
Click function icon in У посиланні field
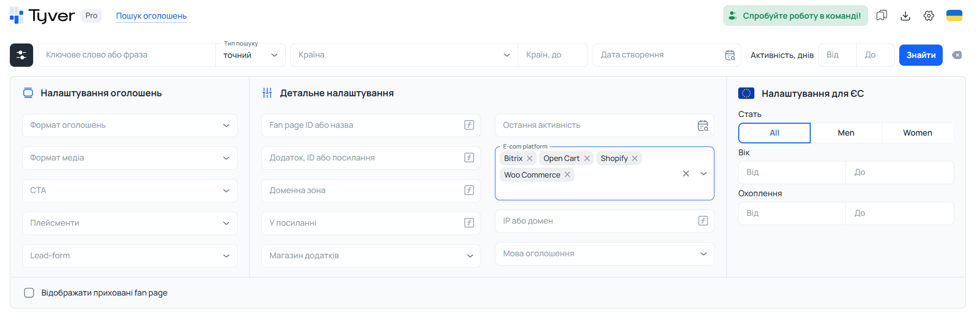(469, 223)
